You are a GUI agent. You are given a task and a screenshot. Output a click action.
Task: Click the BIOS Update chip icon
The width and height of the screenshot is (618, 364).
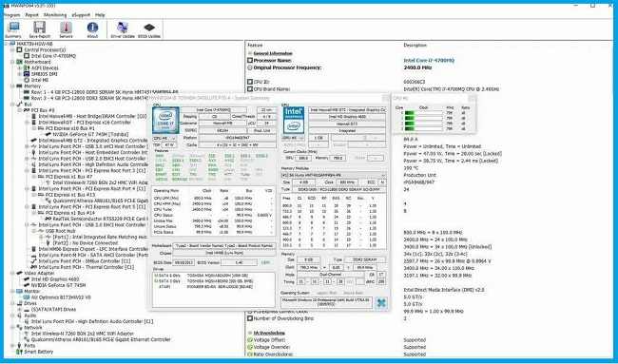(149, 29)
